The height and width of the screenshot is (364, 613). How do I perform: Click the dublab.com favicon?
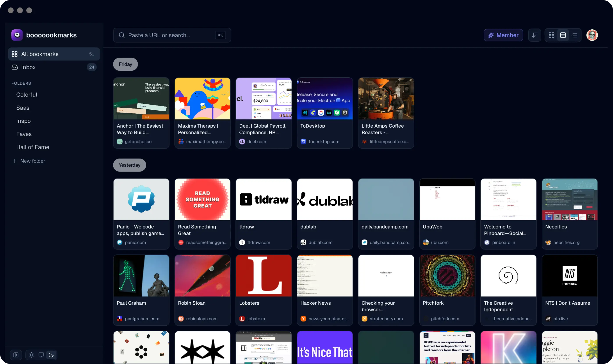coord(303,242)
